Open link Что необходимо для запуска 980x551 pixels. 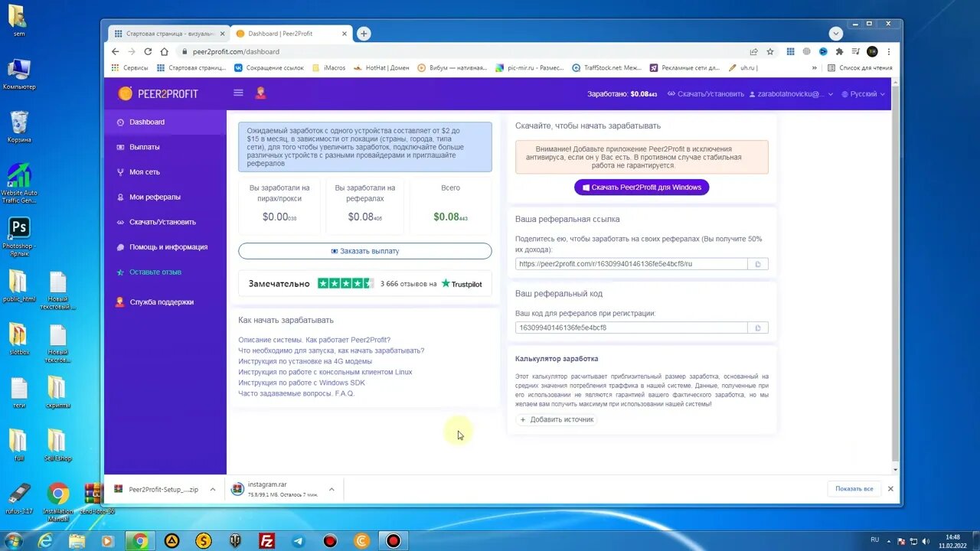pyautogui.click(x=331, y=350)
